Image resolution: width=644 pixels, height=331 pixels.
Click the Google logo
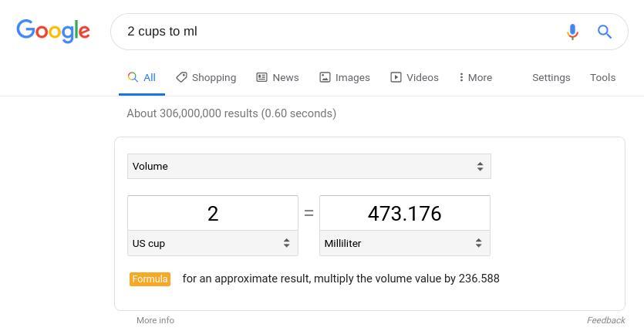tap(53, 31)
